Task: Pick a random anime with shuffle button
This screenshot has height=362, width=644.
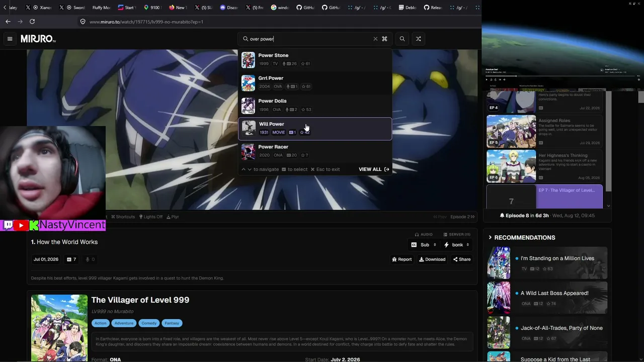Action: click(418, 39)
